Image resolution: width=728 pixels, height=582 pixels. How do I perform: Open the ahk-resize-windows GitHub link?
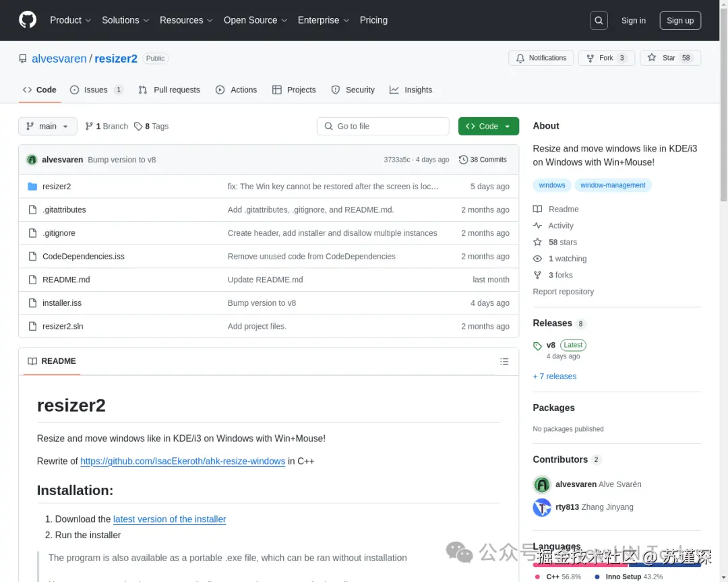[x=183, y=461]
